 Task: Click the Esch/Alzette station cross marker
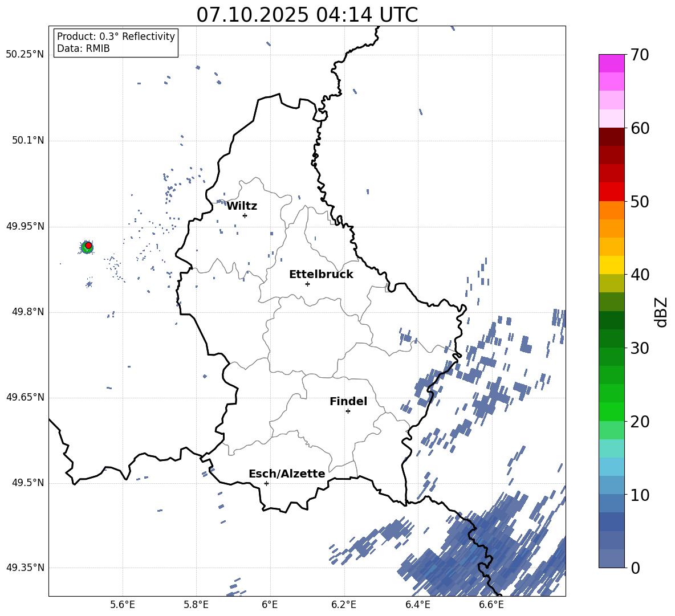pyautogui.click(x=266, y=483)
